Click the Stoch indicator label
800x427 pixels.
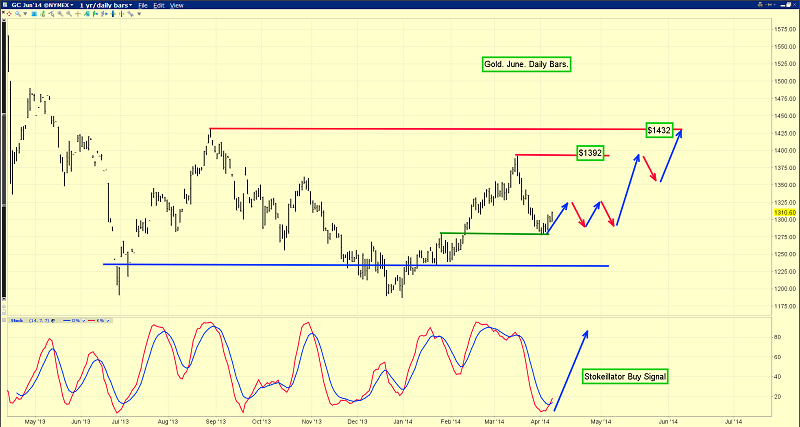point(17,320)
